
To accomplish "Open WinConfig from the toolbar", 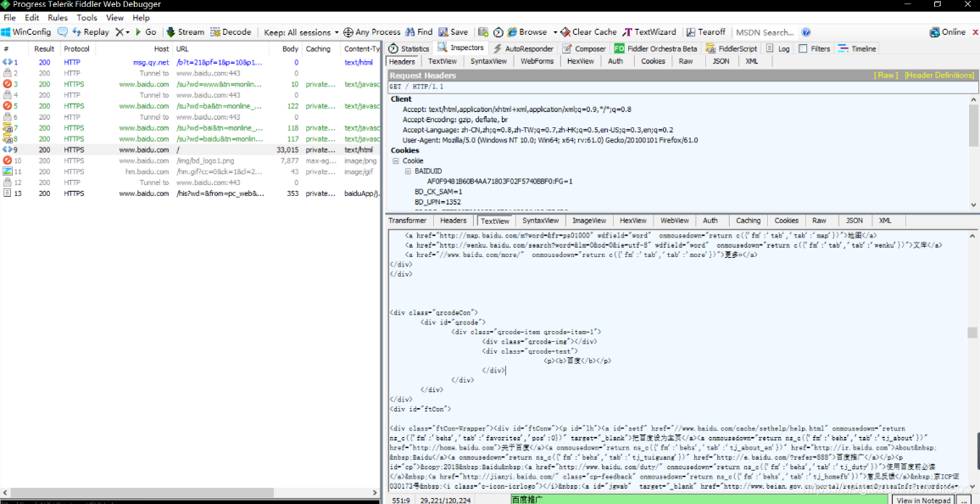I will coord(27,32).
